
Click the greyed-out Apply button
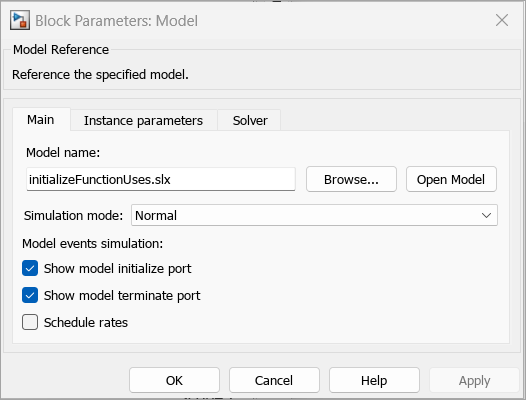(x=474, y=380)
